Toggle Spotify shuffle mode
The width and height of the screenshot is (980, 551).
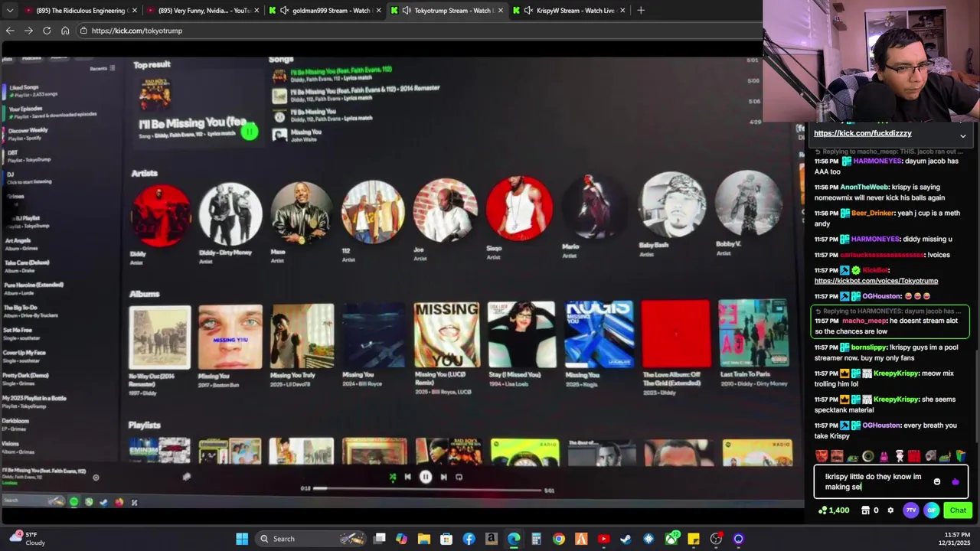393,477
